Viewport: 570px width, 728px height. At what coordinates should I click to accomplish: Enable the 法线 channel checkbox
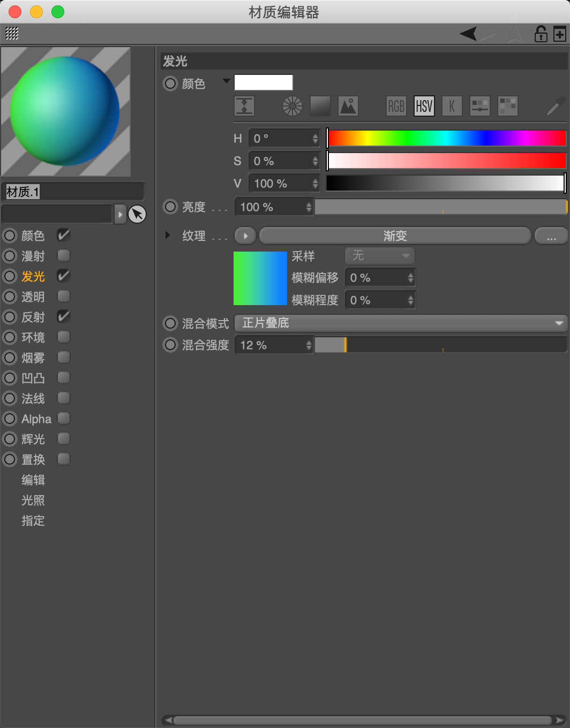point(64,398)
